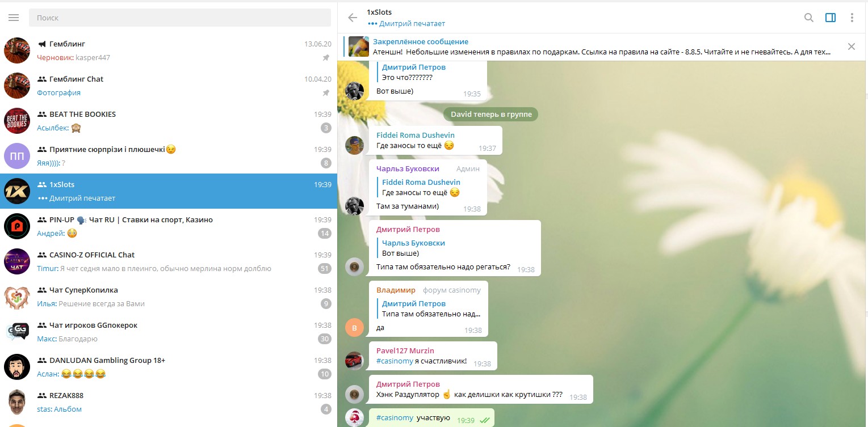
Task: Open Pavel127 Murzin's profile name
Action: point(405,350)
